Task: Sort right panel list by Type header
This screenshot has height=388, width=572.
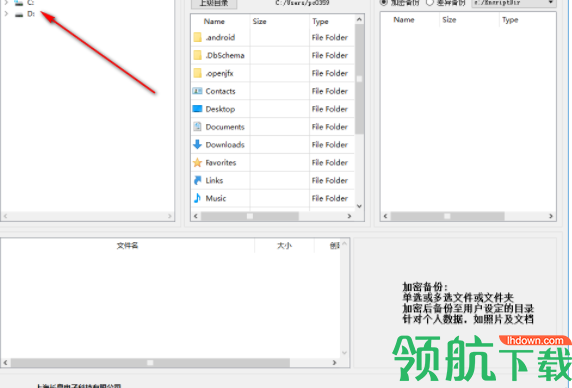Action: pos(510,20)
